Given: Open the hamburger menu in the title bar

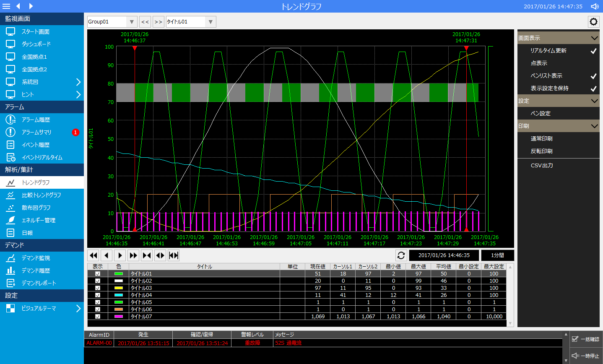Looking at the screenshot, I should pyautogui.click(x=6, y=6).
